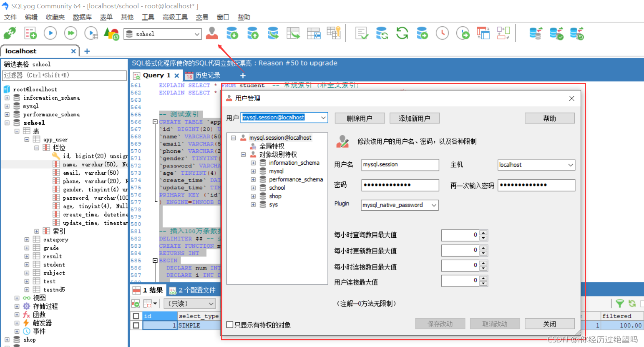
Task: Open User Manager person icon in toolbar
Action: 212,33
